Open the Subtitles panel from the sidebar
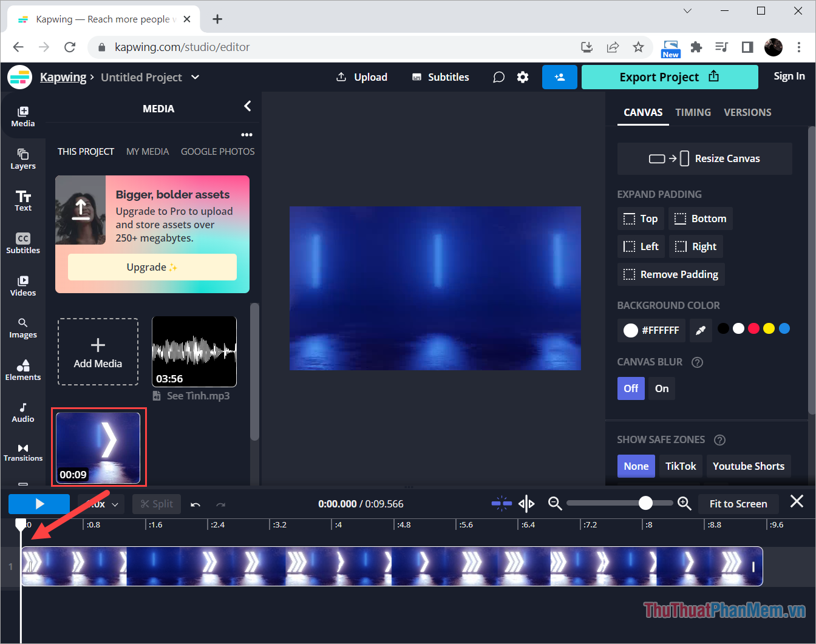 (22, 243)
